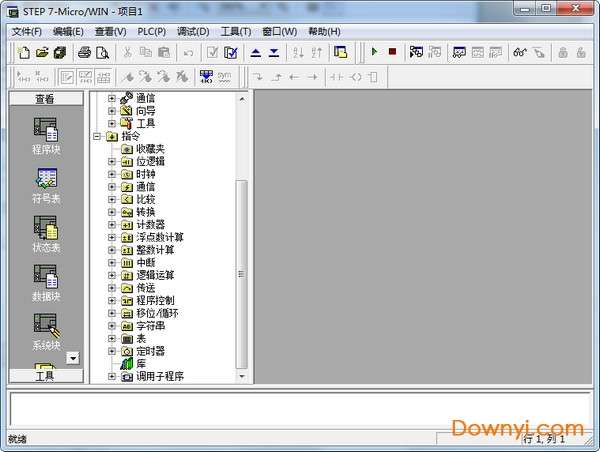Expand the 计数器 instruction folder
Image resolution: width=600 pixels, height=452 pixels.
coord(112,225)
